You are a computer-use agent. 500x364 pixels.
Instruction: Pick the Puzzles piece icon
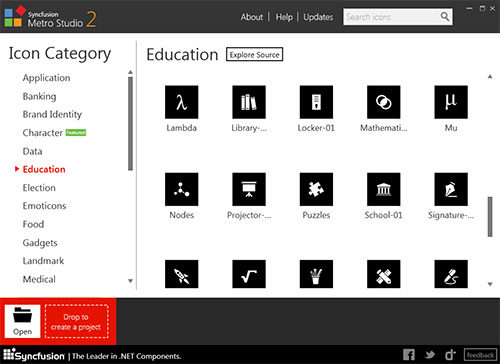point(316,189)
